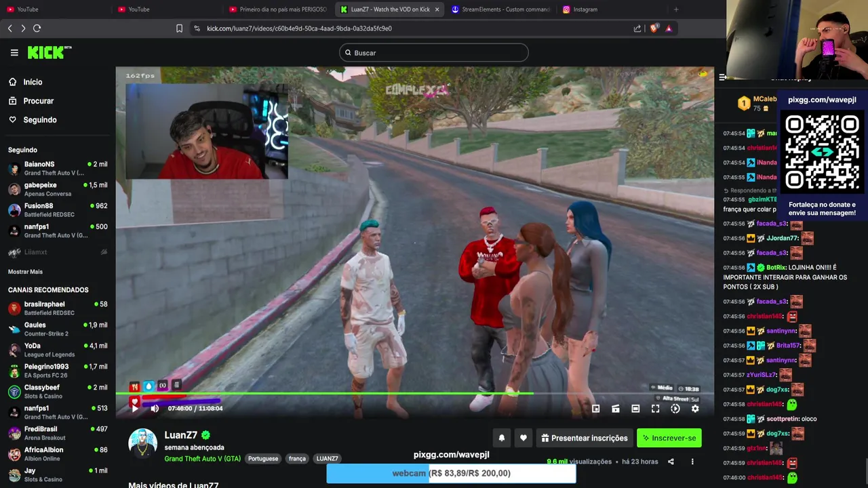Select the LUANZ7 tag
Viewport: 868px width, 488px height.
(x=327, y=459)
